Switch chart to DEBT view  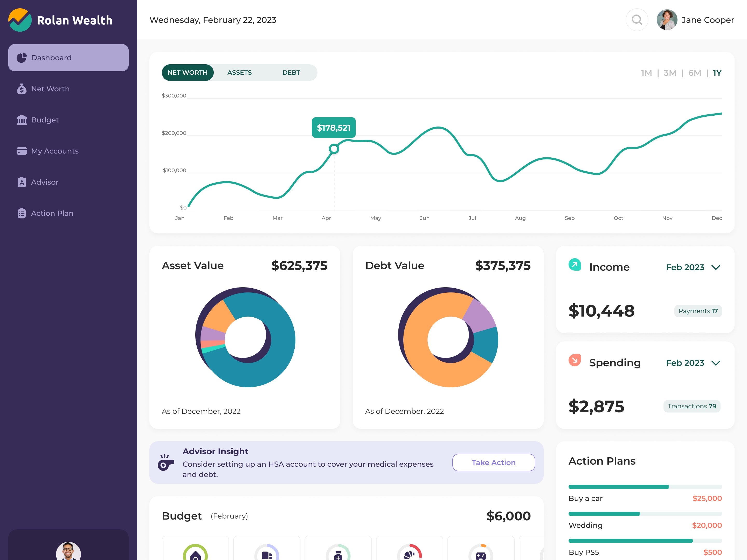[x=291, y=73]
